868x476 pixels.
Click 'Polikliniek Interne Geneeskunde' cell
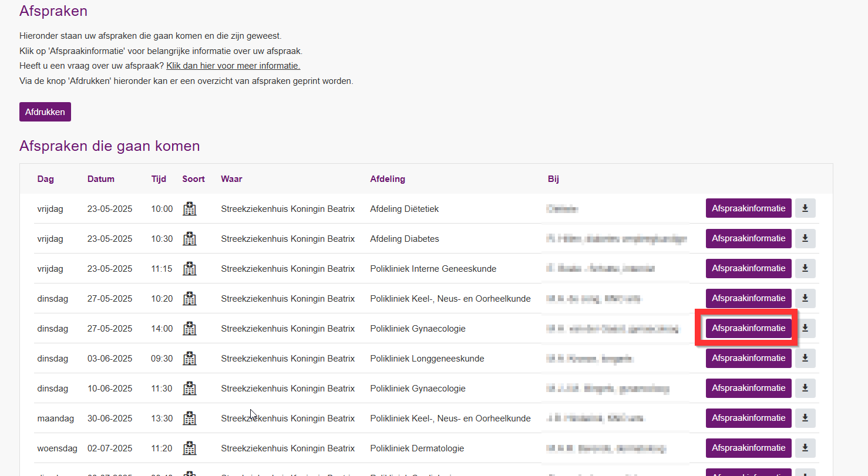433,269
